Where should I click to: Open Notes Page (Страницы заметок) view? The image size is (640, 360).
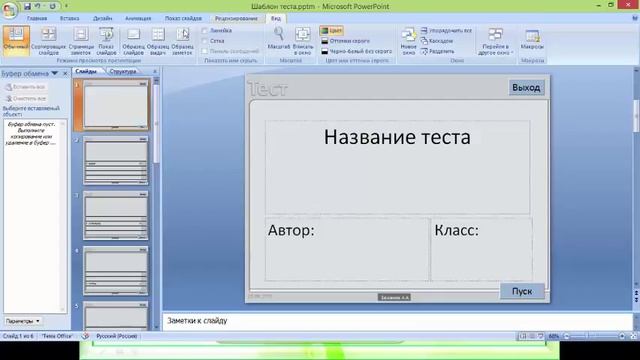pos(81,40)
